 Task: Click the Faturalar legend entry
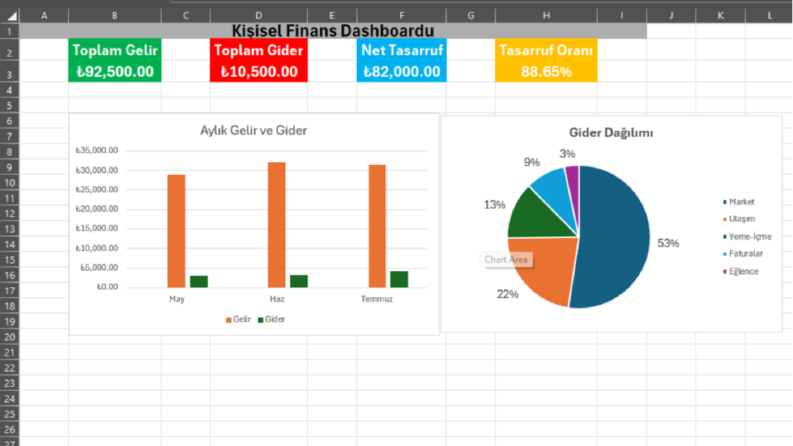[x=743, y=253]
